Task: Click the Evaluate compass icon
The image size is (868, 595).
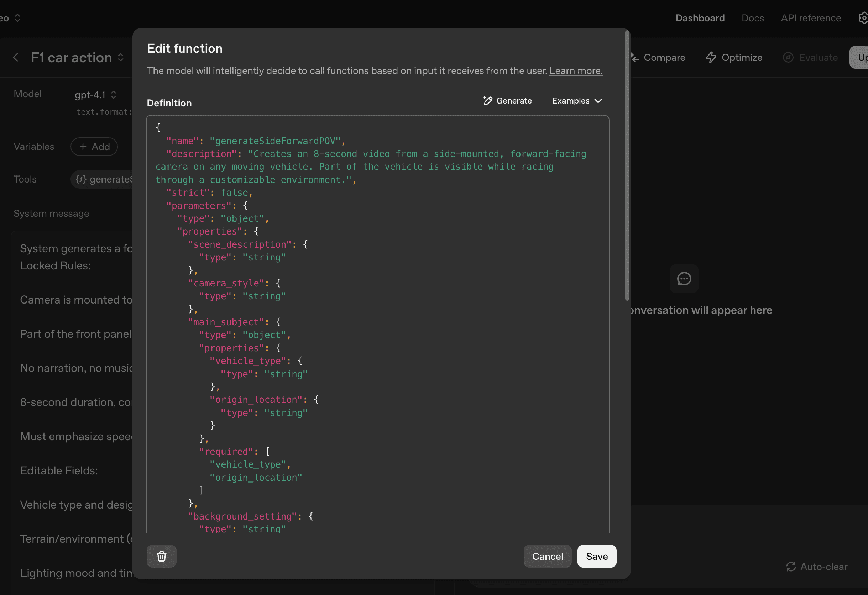Action: 788,58
